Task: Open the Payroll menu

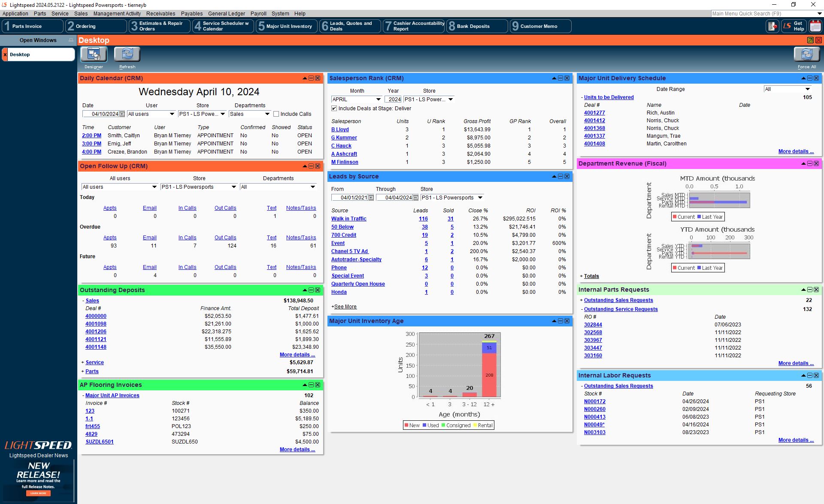Action: click(x=258, y=13)
